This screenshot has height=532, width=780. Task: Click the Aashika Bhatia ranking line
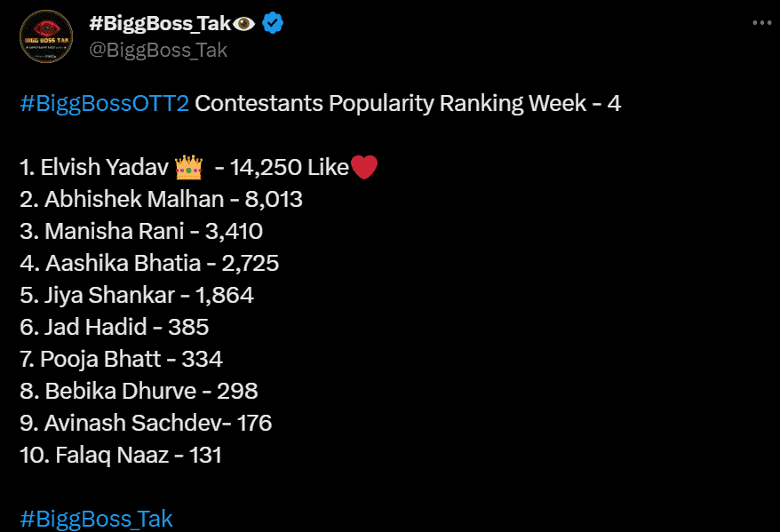tap(149, 264)
